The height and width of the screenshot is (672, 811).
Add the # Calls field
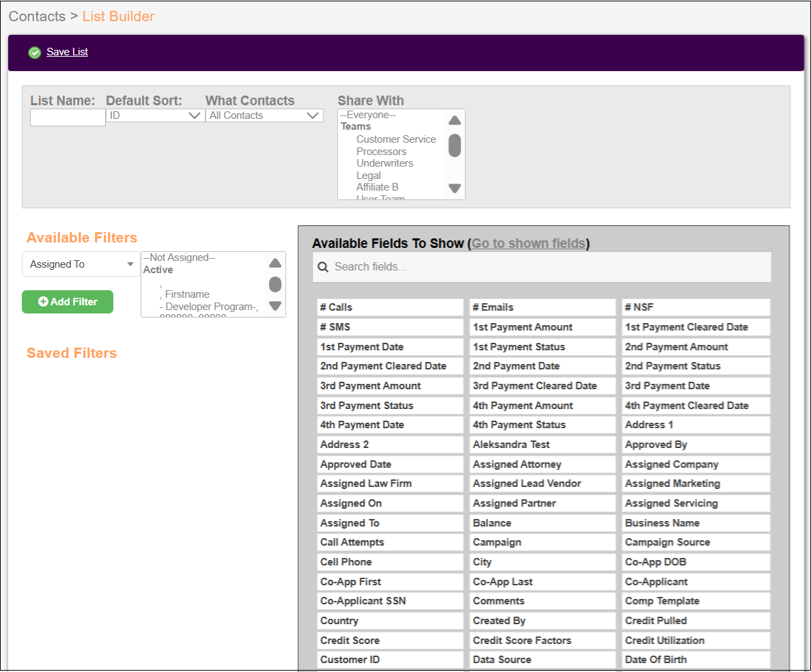coord(390,307)
